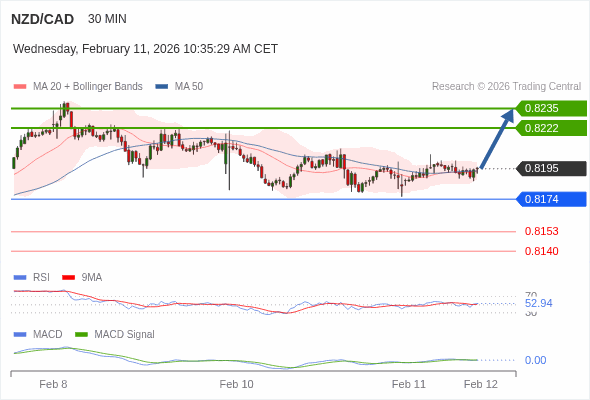590x400 pixels.
Task: Click the NZD/CAD pair title
Action: coord(43,19)
